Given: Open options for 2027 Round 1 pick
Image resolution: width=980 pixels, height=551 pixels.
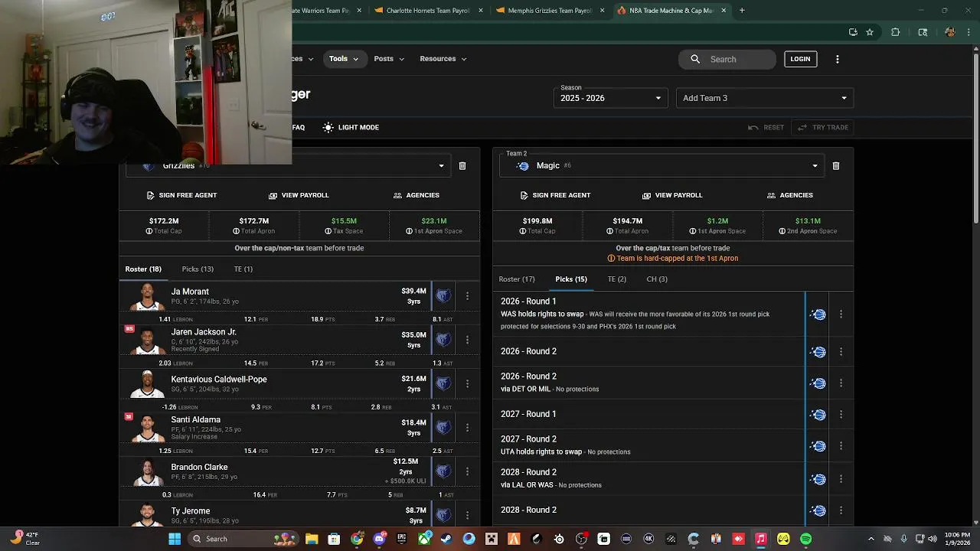Looking at the screenshot, I should pyautogui.click(x=841, y=415).
